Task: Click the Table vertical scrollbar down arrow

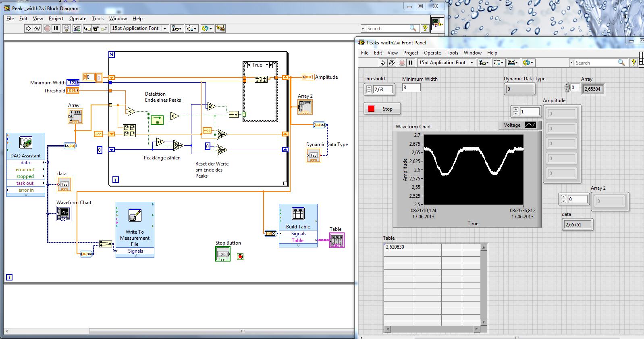Action: (484, 322)
